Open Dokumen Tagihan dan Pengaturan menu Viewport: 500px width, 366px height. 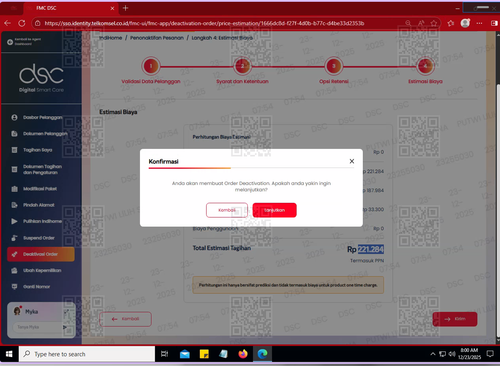tap(42, 169)
